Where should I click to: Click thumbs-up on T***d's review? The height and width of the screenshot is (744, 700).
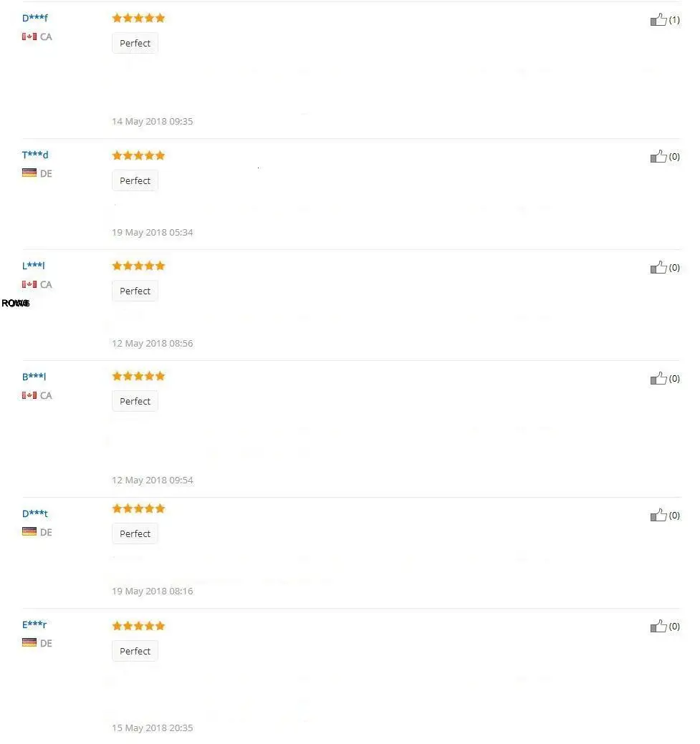658,157
